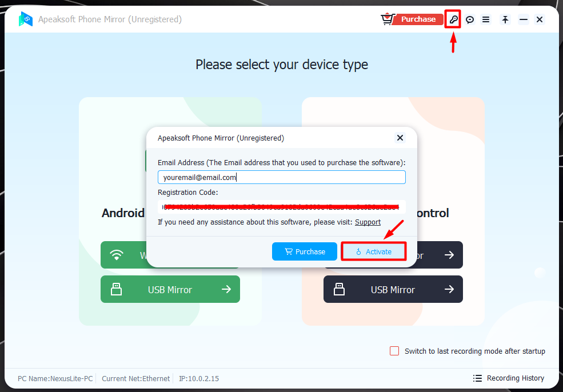Activate the software with Activate button
This screenshot has width=563, height=392.
point(373,251)
